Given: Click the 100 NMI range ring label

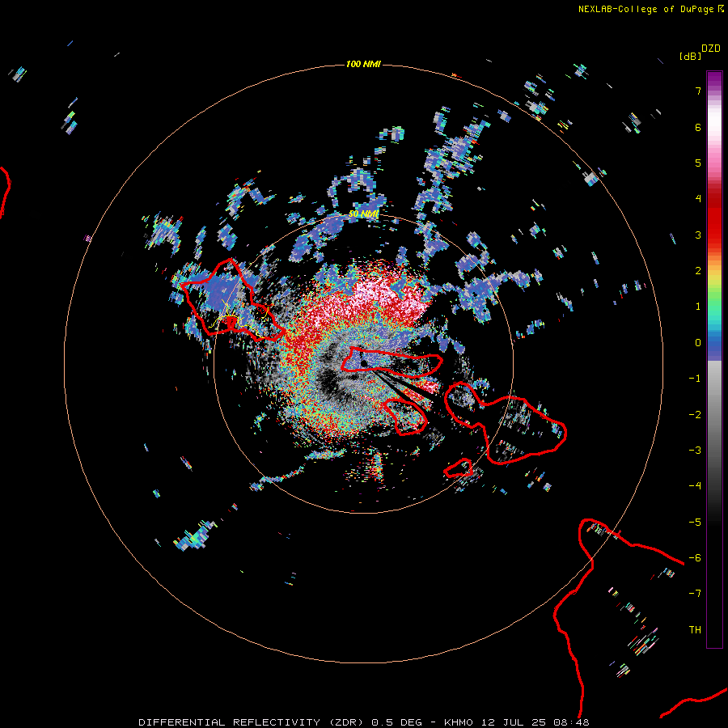Looking at the screenshot, I should point(363,64).
